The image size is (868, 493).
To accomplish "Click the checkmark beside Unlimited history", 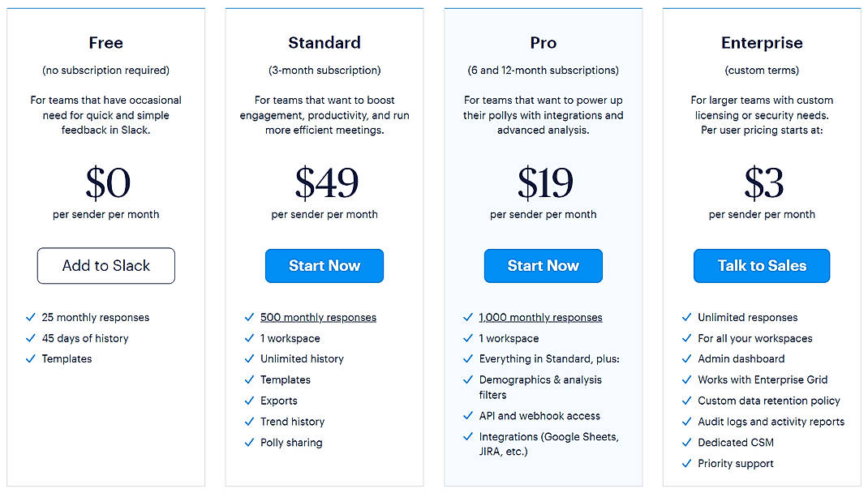I will (x=250, y=358).
